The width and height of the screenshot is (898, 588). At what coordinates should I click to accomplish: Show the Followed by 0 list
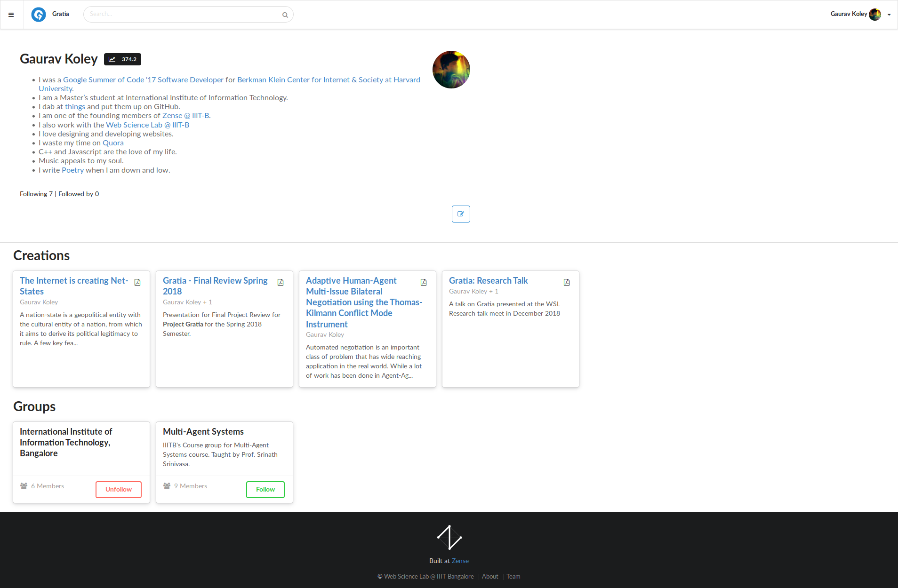pos(79,194)
